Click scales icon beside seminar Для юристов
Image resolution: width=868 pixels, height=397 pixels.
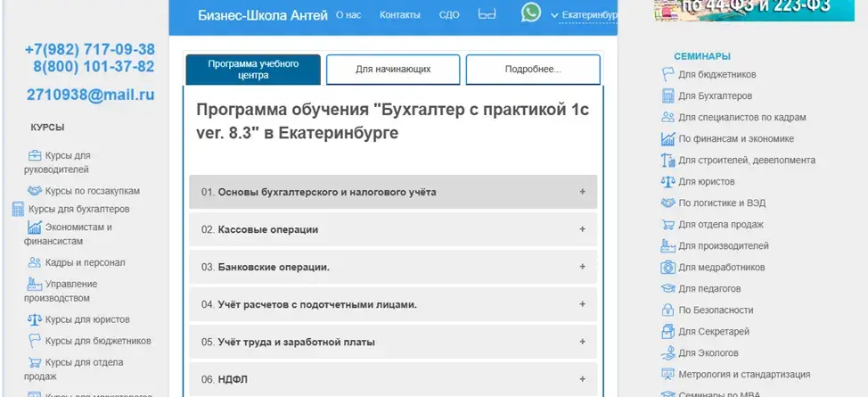(x=668, y=181)
